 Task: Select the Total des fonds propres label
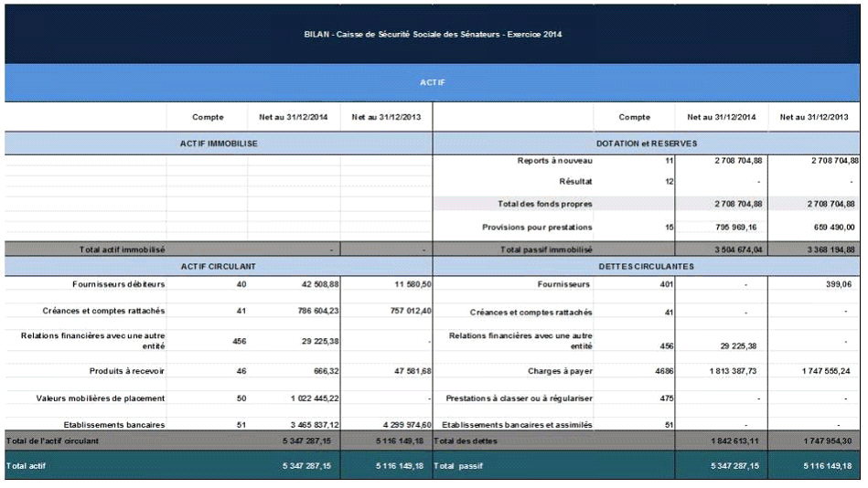point(544,203)
